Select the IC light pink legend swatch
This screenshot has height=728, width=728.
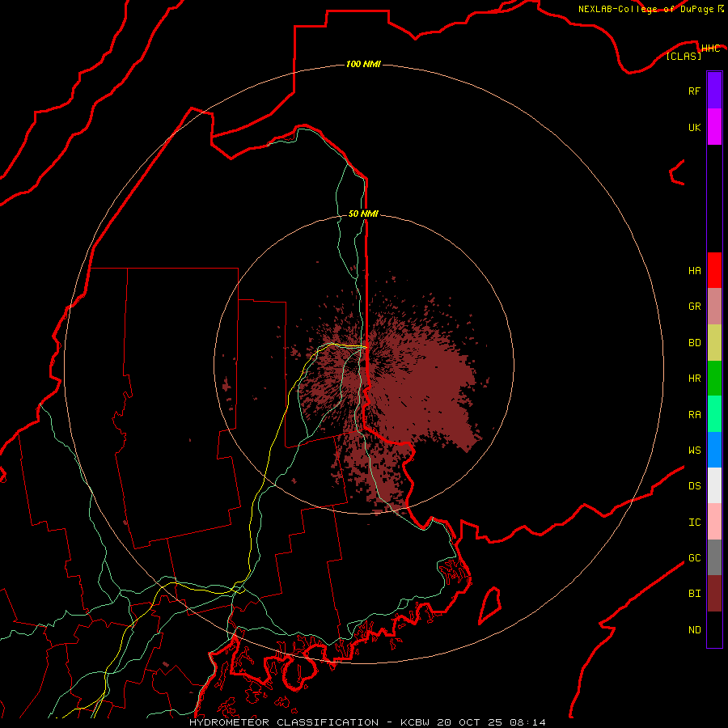point(714,522)
